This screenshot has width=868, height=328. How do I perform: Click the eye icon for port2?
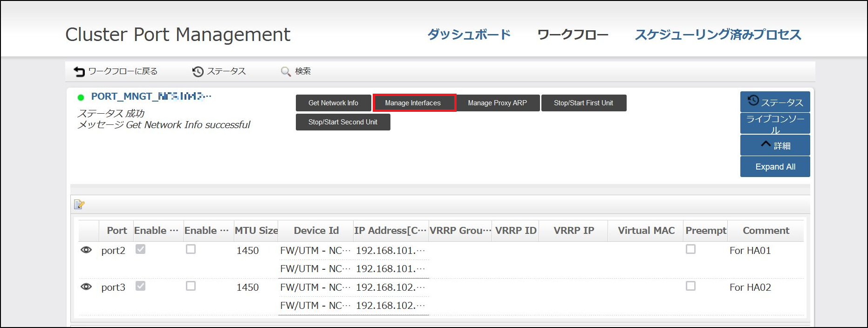[x=86, y=250]
